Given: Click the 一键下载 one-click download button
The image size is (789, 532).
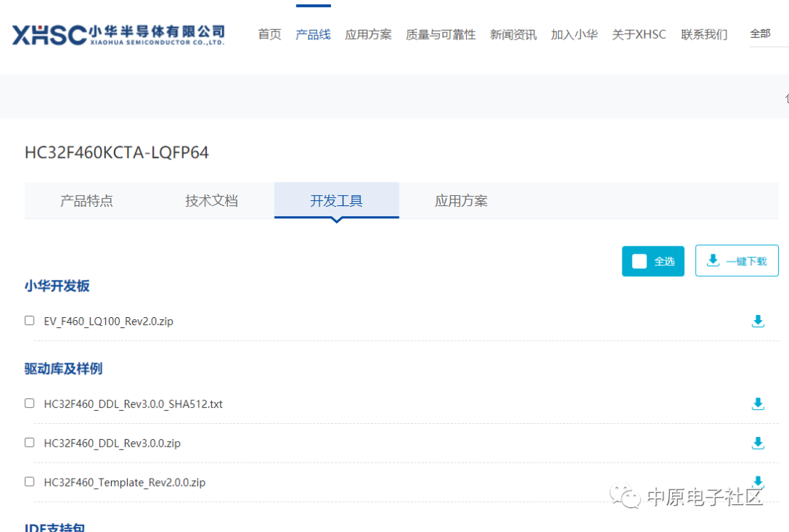Looking at the screenshot, I should pyautogui.click(x=736, y=261).
